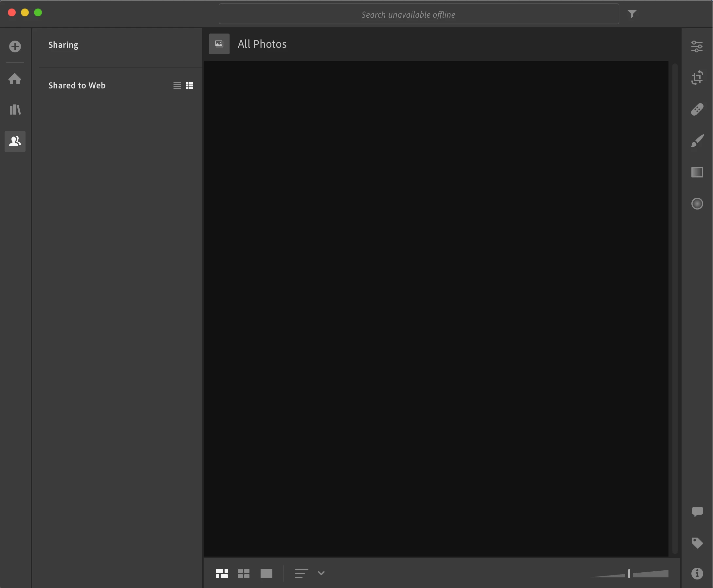Switch to Square Grid view
Image resolution: width=713 pixels, height=588 pixels.
click(244, 574)
